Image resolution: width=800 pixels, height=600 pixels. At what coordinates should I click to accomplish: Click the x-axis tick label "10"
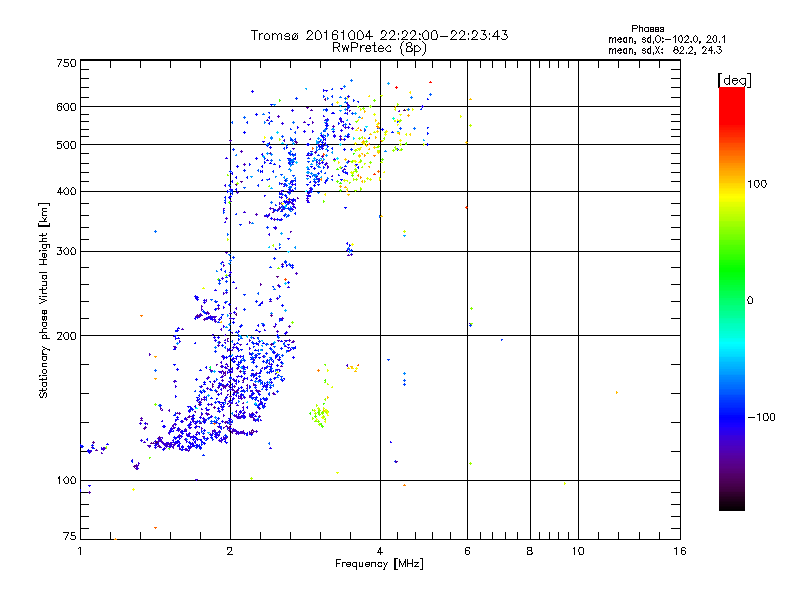(x=578, y=551)
